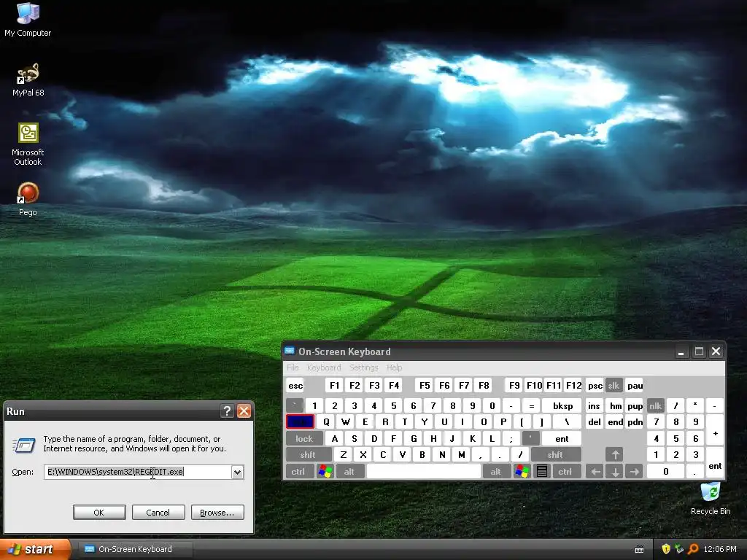The width and height of the screenshot is (747, 560).
Task: Click the security shield tray icon
Action: click(666, 549)
